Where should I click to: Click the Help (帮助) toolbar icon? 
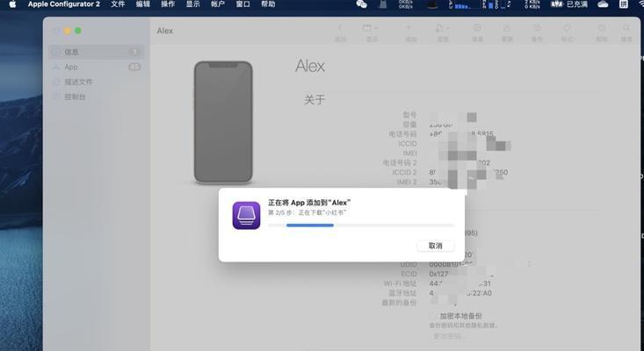coord(601,29)
